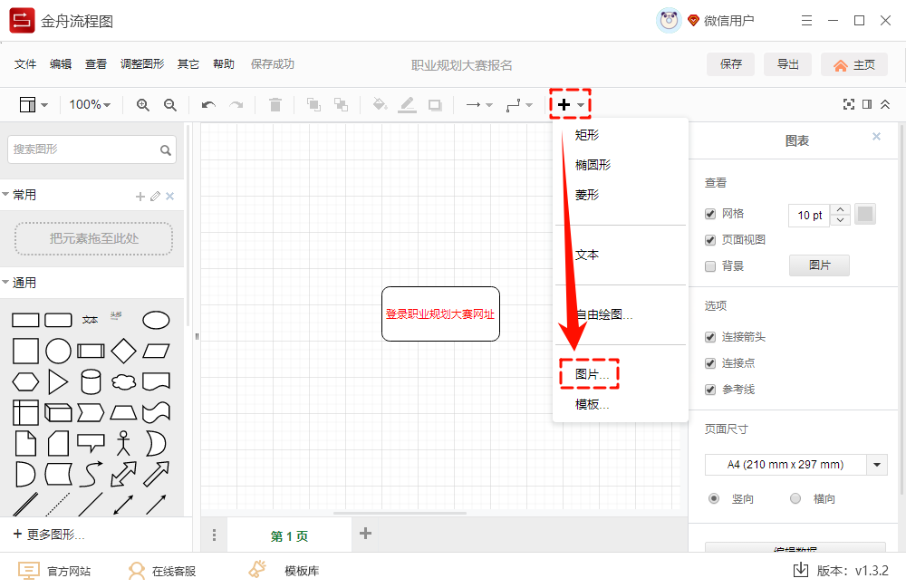Image resolution: width=906 pixels, height=588 pixels.
Task: Select the zoom in magnifier tool
Action: (x=142, y=105)
